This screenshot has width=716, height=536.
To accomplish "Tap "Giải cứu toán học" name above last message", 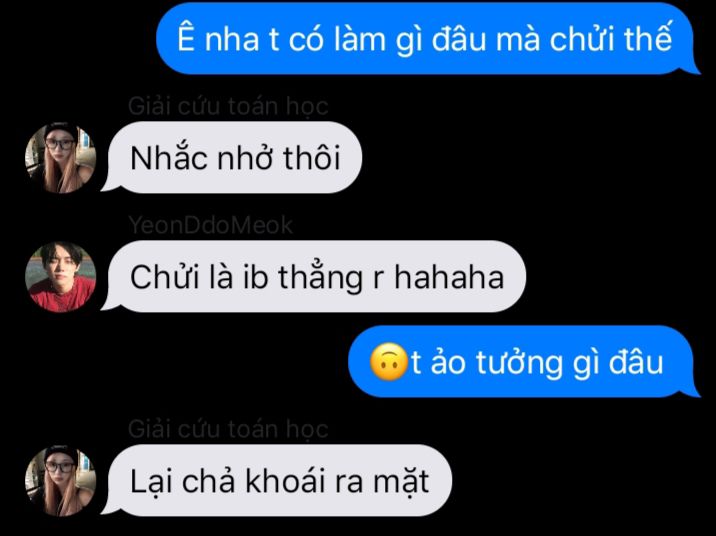I will point(228,429).
